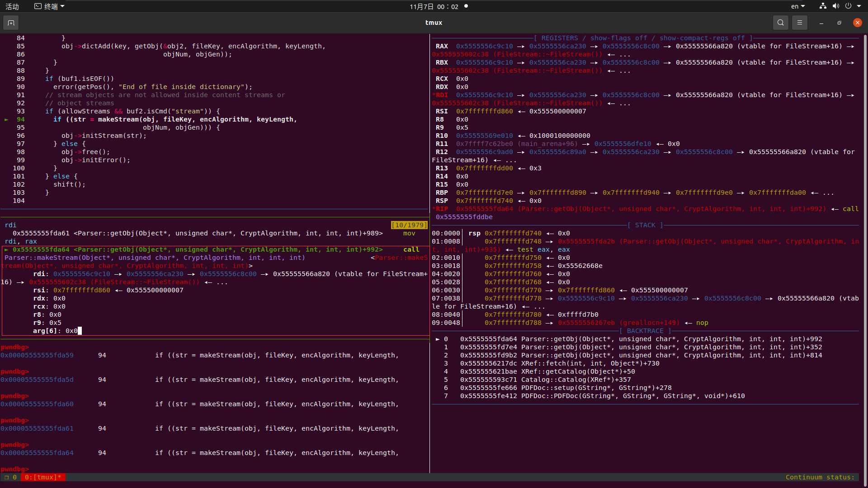Open the volume speaker icon

click(835, 6)
